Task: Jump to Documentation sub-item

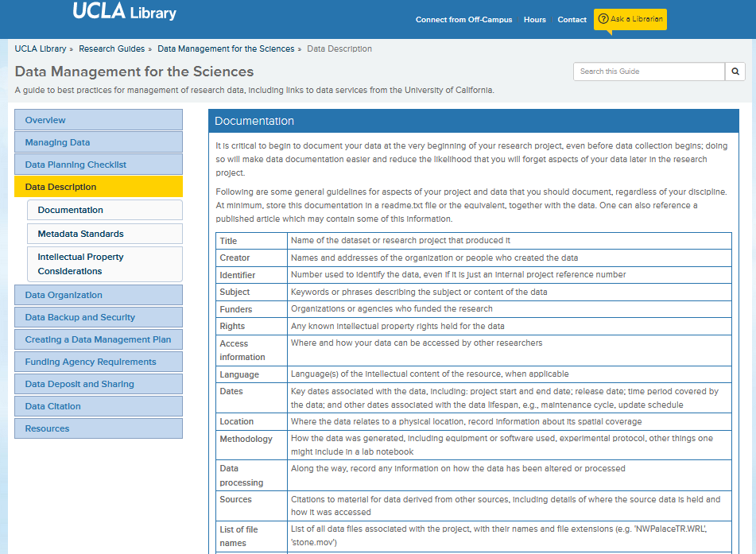Action: [105, 210]
